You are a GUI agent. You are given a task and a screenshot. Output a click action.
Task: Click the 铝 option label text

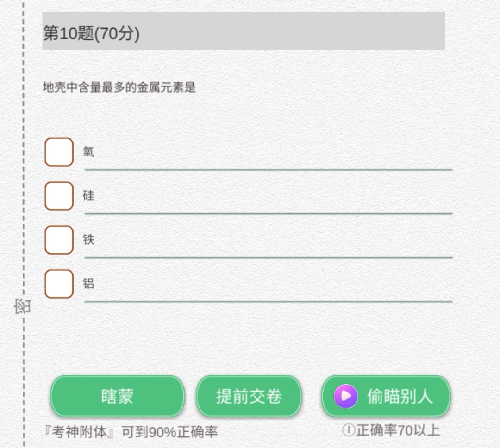(88, 284)
